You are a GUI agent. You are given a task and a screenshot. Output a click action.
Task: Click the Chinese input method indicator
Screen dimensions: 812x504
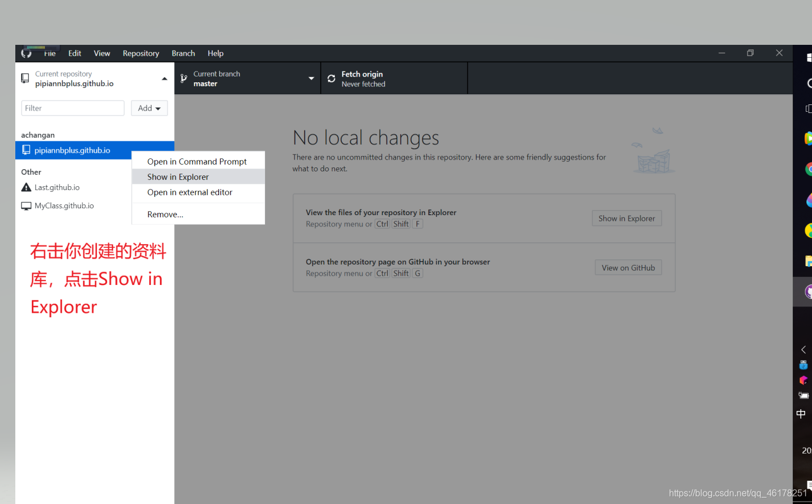(x=801, y=414)
